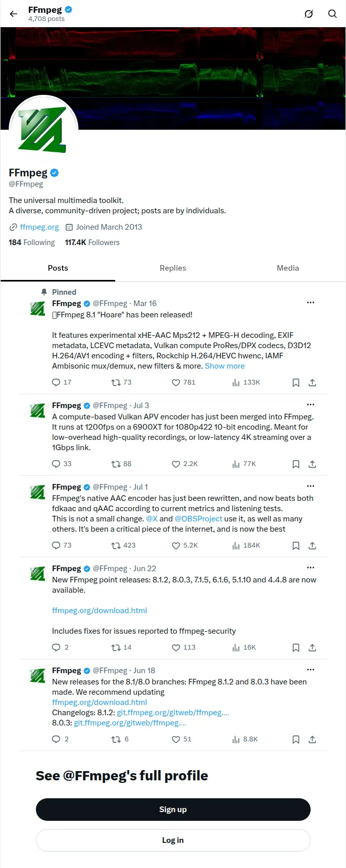Share the Jun 22 point releases post
The height and width of the screenshot is (868, 346).
tap(312, 648)
